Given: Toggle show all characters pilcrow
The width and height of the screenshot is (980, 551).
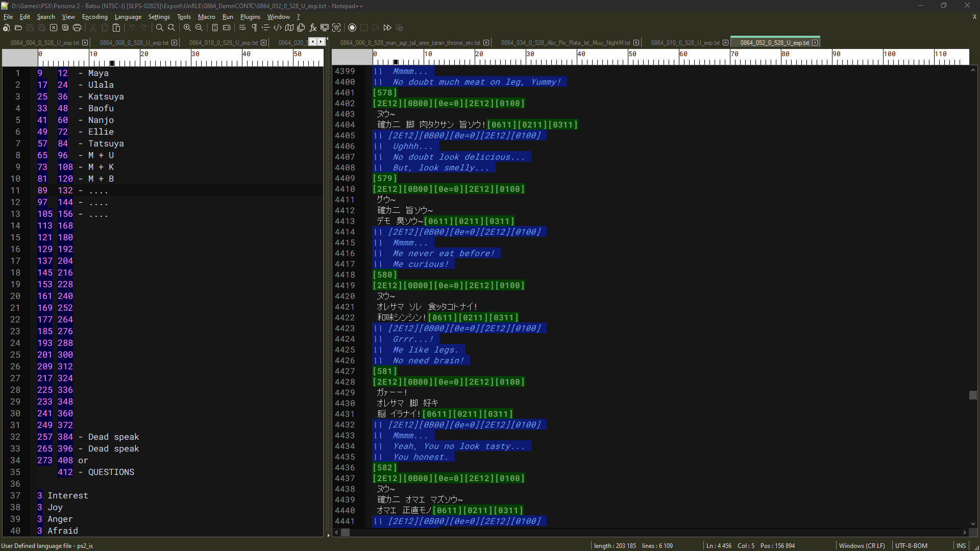Looking at the screenshot, I should coord(254,28).
